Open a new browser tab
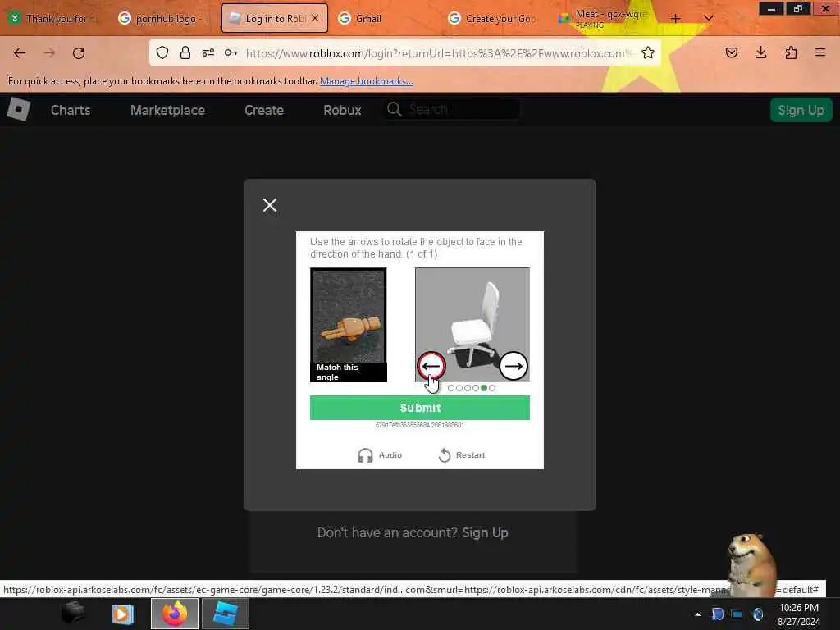The width and height of the screenshot is (840, 630). coord(676,18)
